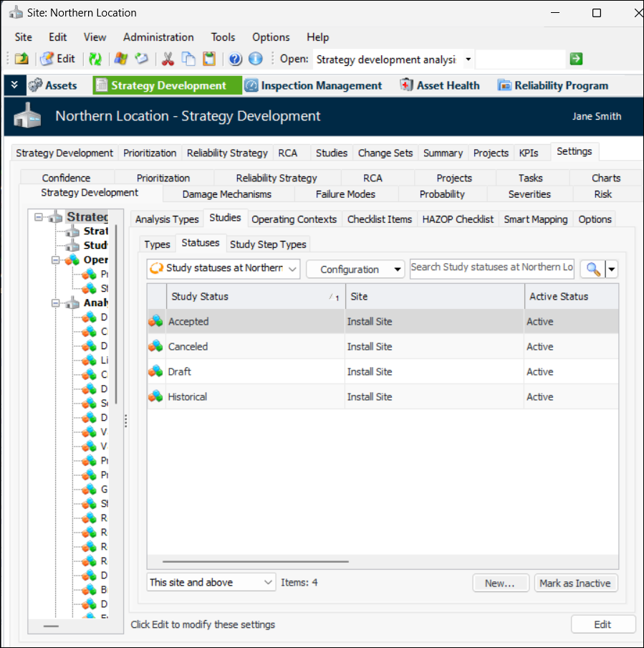
Task: Open the Administration menu
Action: pos(158,37)
